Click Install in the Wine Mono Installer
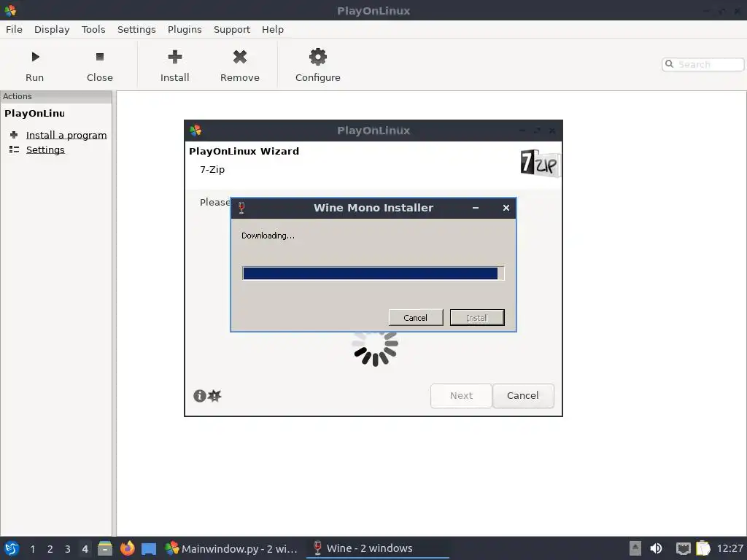The image size is (747, 560). [x=477, y=318]
